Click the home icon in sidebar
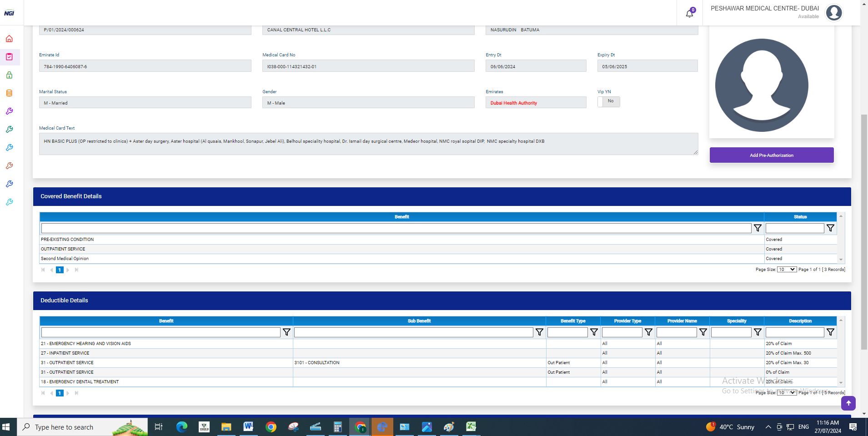The height and width of the screenshot is (436, 868). click(x=9, y=39)
